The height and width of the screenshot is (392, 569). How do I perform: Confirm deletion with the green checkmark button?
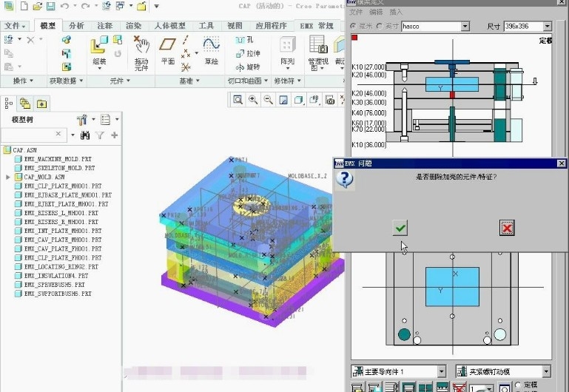tap(400, 228)
